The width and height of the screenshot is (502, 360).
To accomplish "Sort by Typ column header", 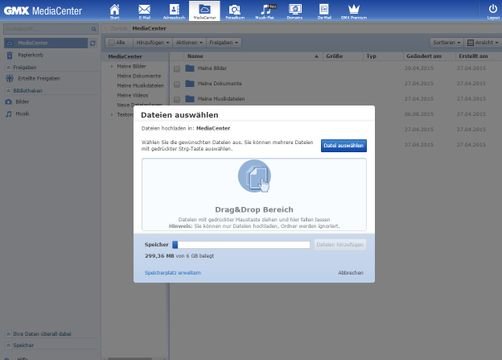I will tap(371, 56).
